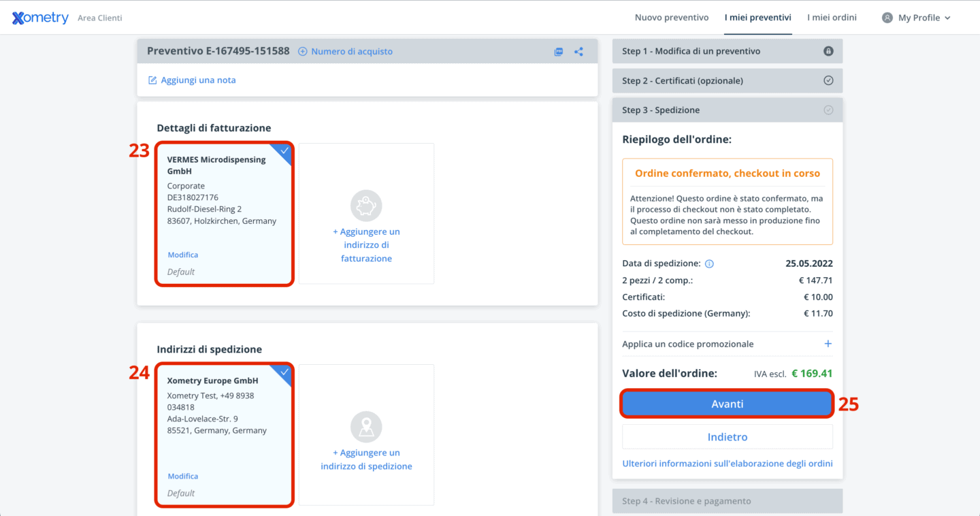Click info icon next to Data di spedizione
The image size is (980, 516).
[x=709, y=263]
